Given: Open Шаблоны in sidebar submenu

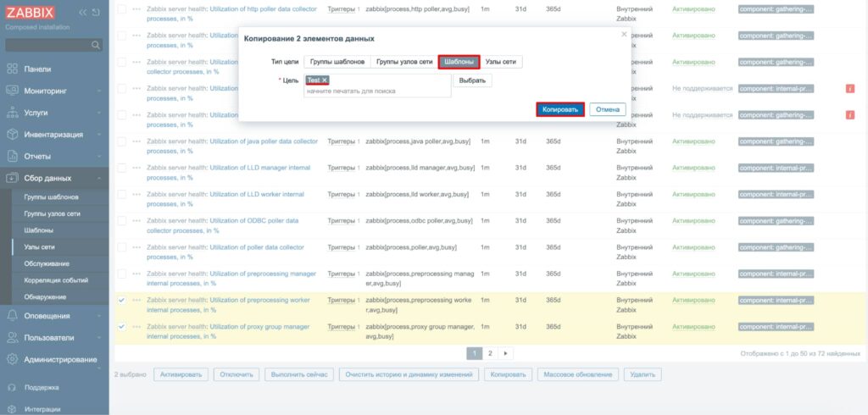Looking at the screenshot, I should coord(39,230).
